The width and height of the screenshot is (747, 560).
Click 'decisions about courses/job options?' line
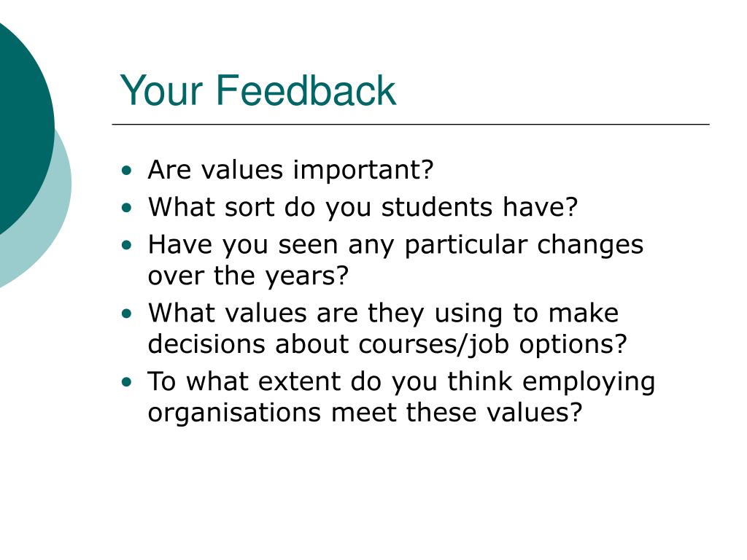click(387, 344)
